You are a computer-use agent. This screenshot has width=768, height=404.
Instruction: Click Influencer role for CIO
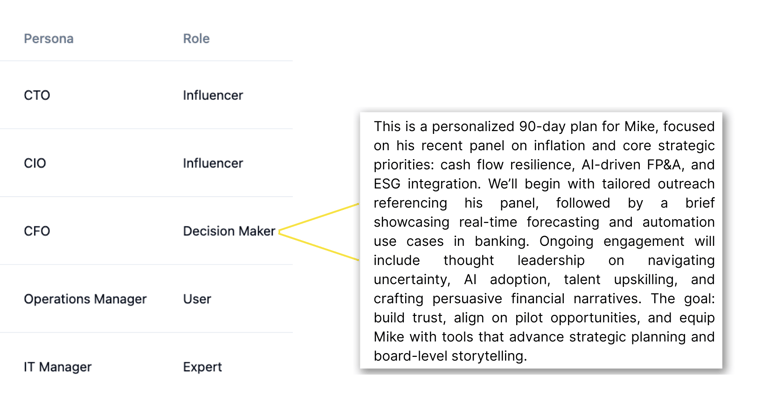pyautogui.click(x=213, y=163)
